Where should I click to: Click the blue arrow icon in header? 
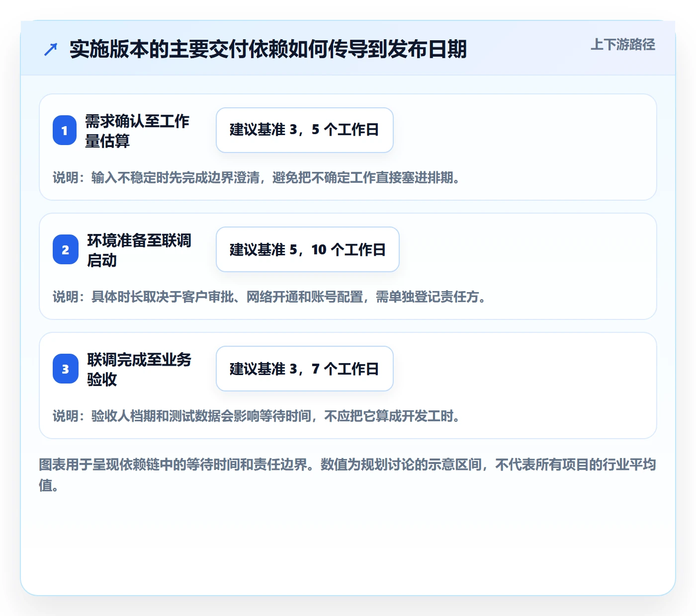pyautogui.click(x=51, y=49)
